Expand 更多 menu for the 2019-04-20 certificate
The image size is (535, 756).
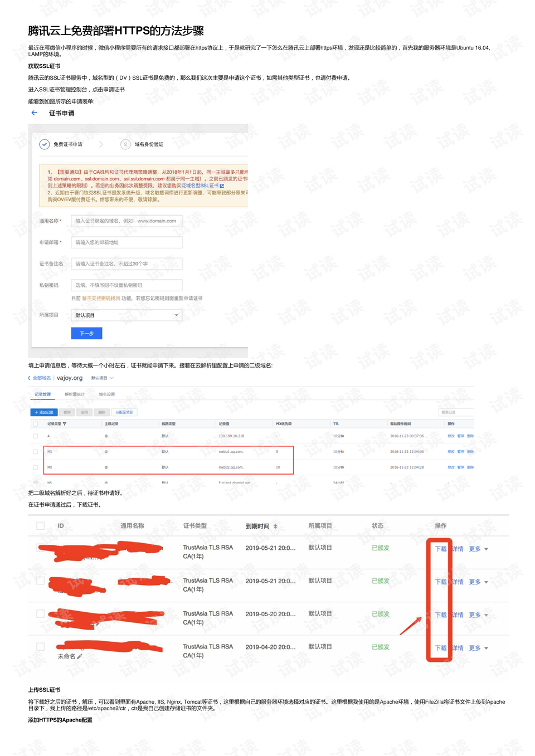tap(478, 648)
